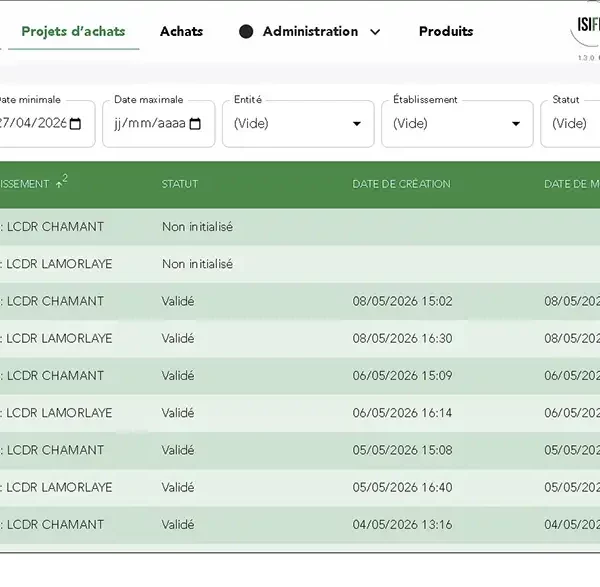The width and height of the screenshot is (600, 587).
Task: Open the Établissement dropdown
Action: (457, 124)
